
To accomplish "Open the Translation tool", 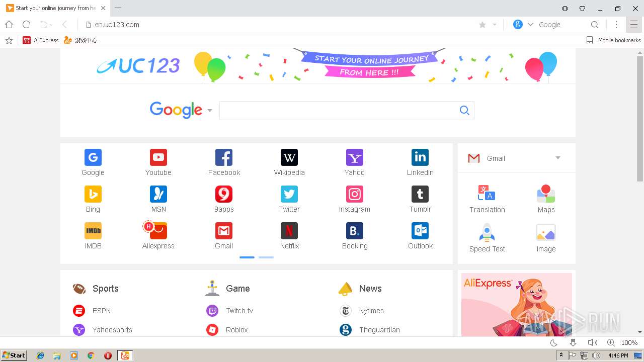I will tap(487, 199).
